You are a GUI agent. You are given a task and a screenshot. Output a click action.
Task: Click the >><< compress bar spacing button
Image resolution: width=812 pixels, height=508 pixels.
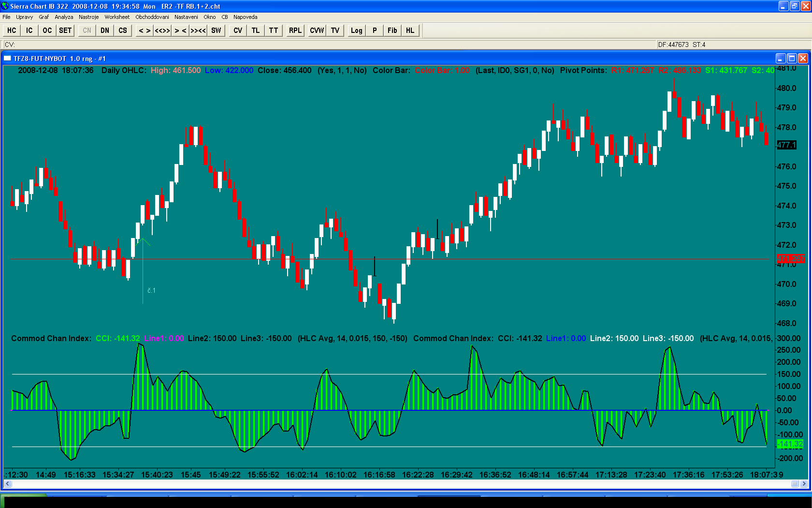pos(198,30)
